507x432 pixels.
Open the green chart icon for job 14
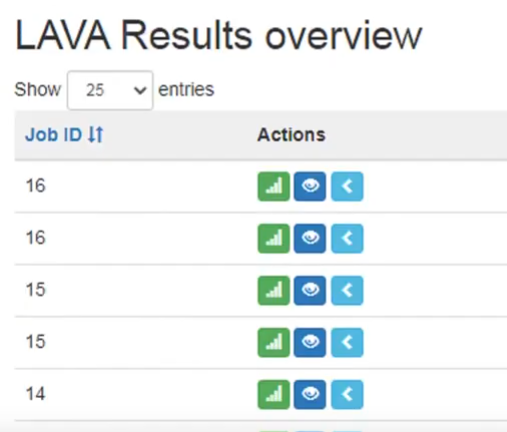point(274,394)
